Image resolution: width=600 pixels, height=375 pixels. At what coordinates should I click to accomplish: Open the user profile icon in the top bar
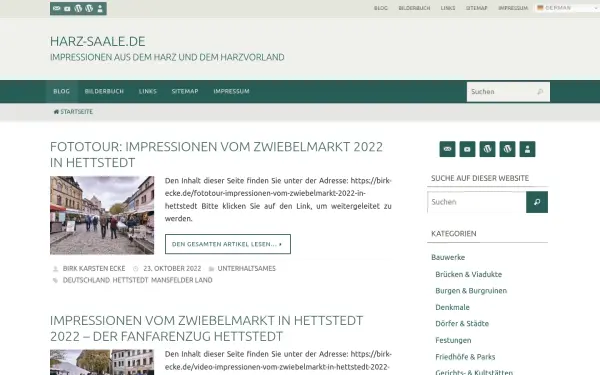pos(100,8)
